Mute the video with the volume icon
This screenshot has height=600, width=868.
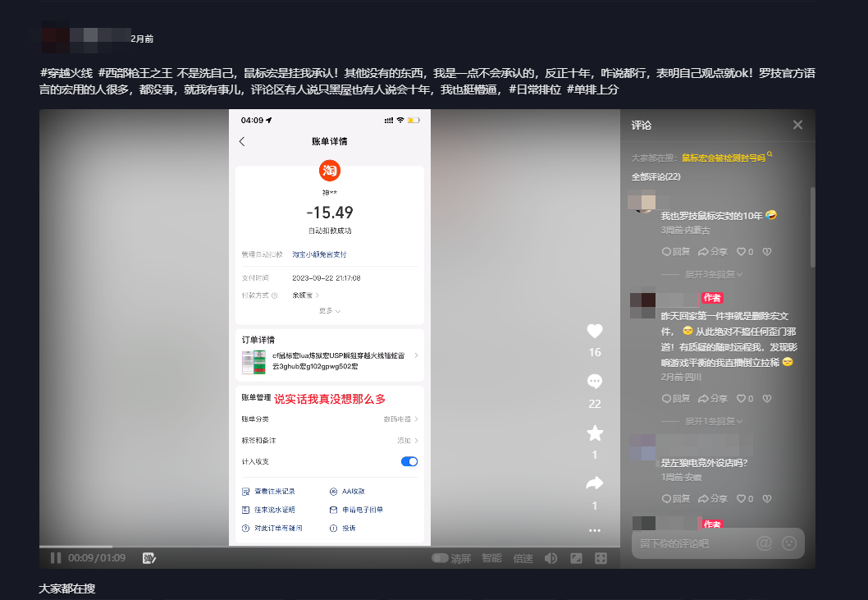pyautogui.click(x=550, y=558)
